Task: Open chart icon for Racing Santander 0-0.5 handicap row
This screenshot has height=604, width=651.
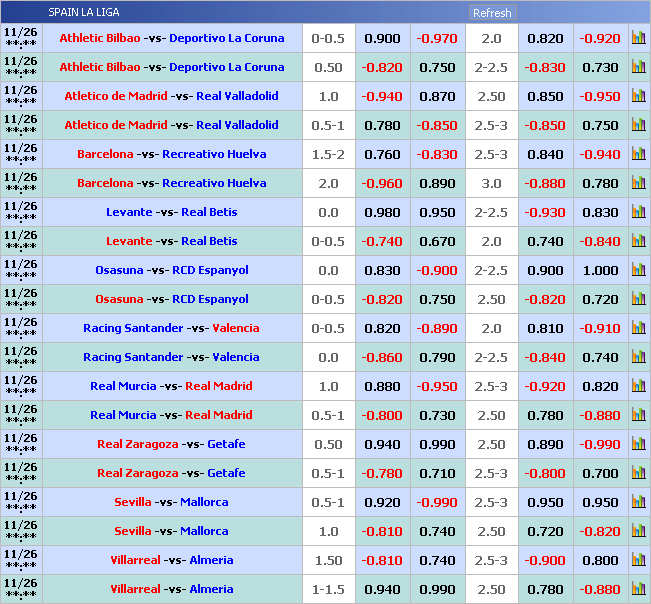Action: (638, 328)
